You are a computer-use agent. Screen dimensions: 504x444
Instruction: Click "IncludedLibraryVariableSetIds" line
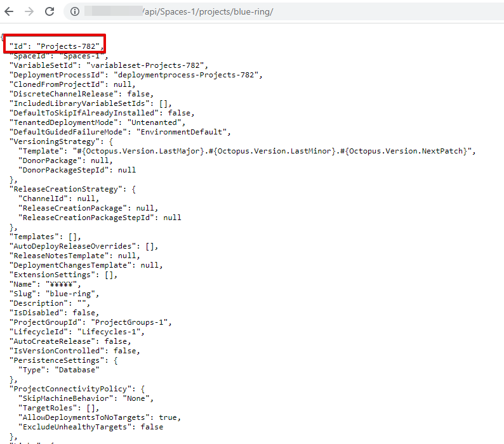tap(91, 103)
